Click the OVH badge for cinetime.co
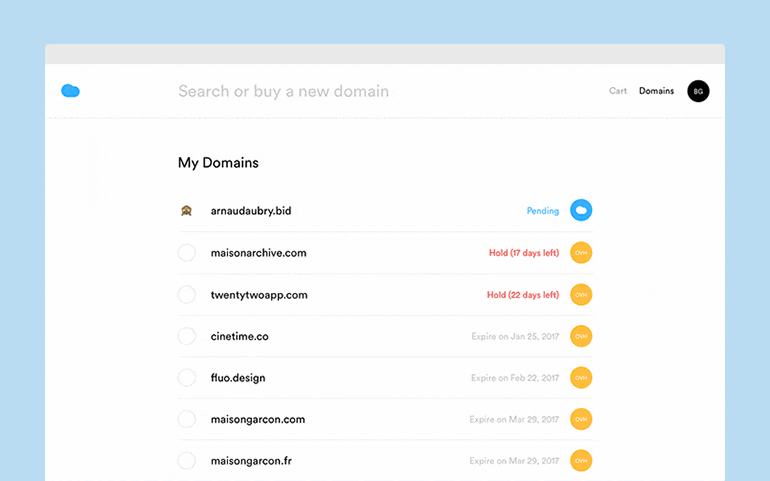The height and width of the screenshot is (481, 770). (581, 336)
